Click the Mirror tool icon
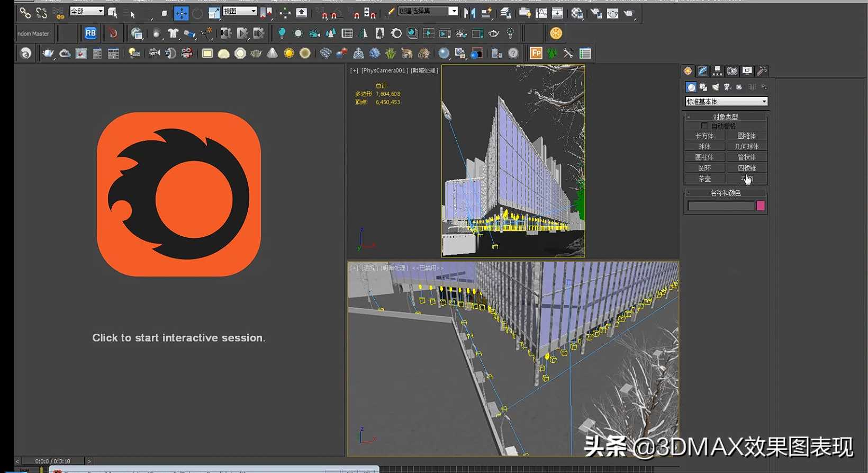The height and width of the screenshot is (473, 868). [469, 13]
